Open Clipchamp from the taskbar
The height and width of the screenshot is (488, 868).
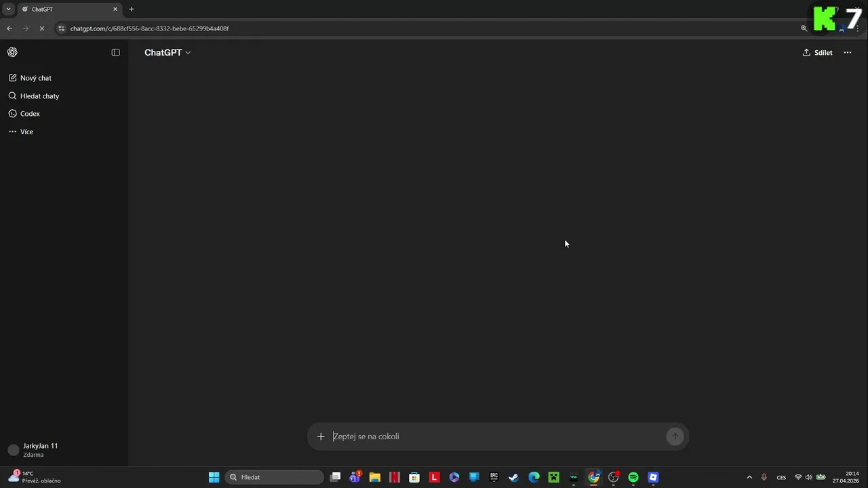click(454, 477)
